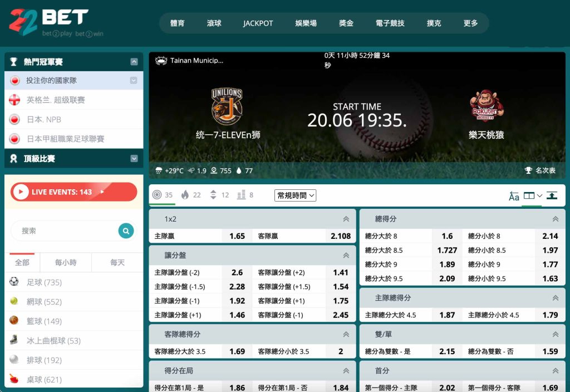The width and height of the screenshot is (570, 392).
Task: Click the flag icon next to 日本甲組職業足球聯賽
Action: point(14,139)
